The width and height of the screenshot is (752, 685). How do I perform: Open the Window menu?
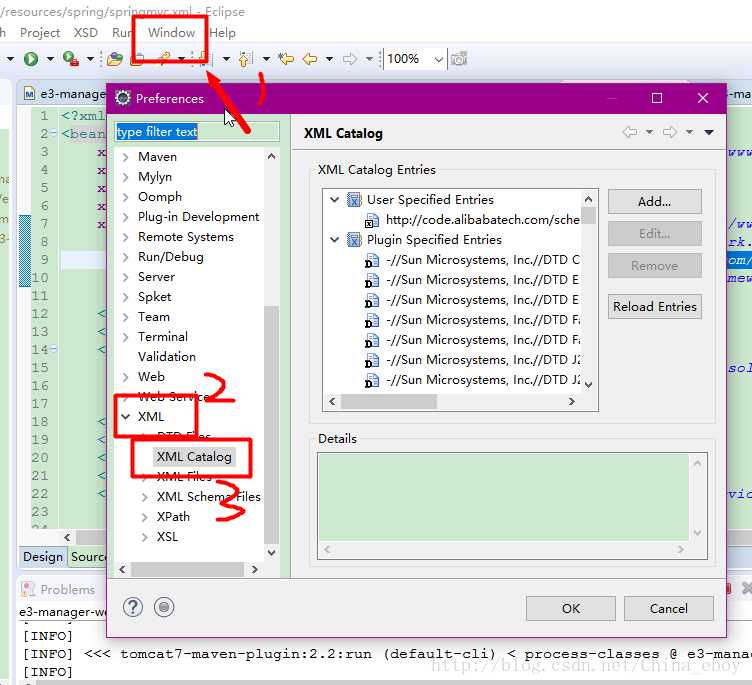point(171,33)
